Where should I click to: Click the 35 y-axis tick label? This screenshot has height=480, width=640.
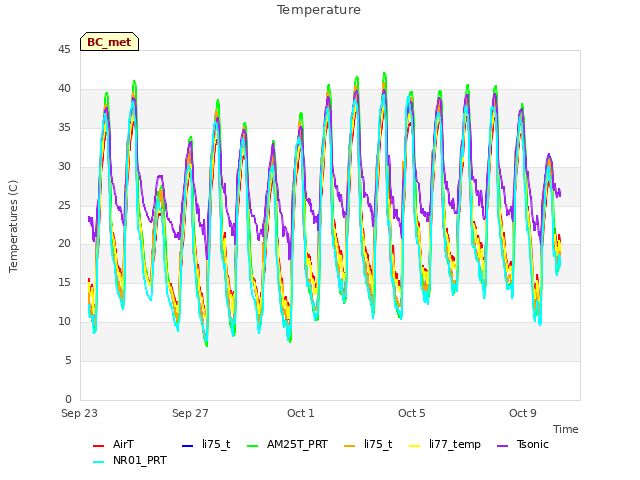click(x=64, y=128)
